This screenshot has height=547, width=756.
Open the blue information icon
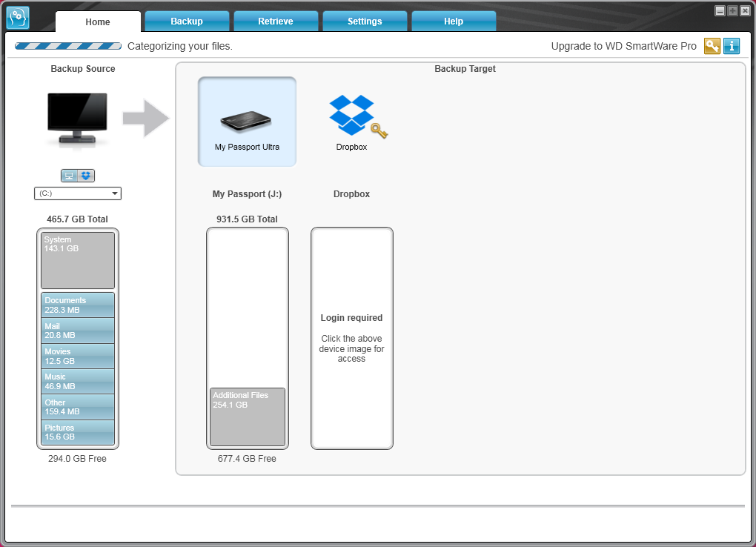(732, 46)
